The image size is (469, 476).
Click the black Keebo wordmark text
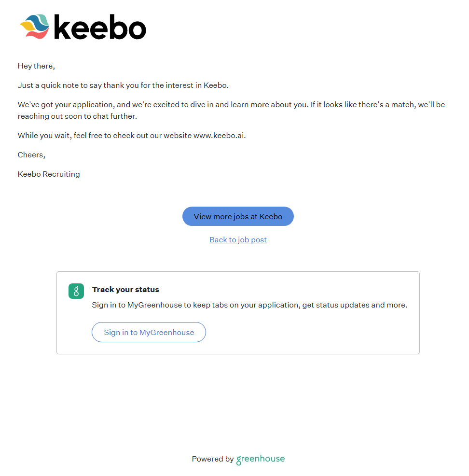tap(100, 27)
